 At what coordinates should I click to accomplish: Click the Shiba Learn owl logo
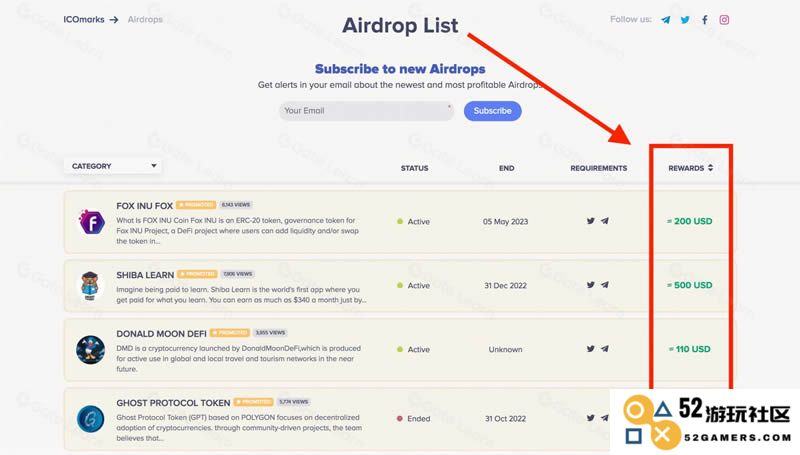tap(90, 286)
